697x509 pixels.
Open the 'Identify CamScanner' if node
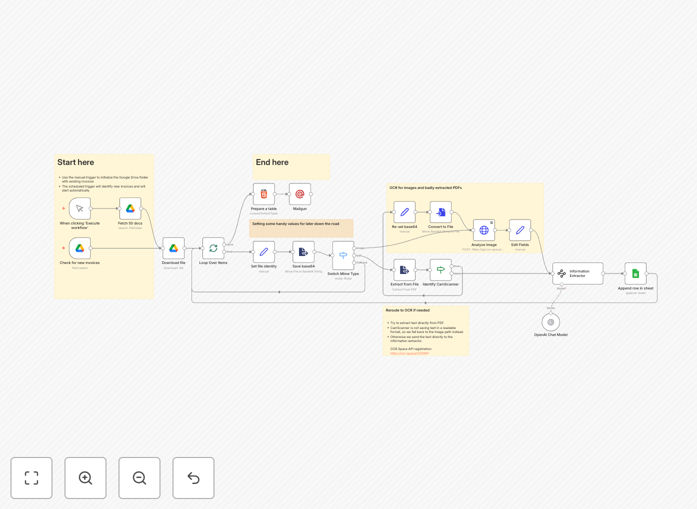[x=441, y=270]
